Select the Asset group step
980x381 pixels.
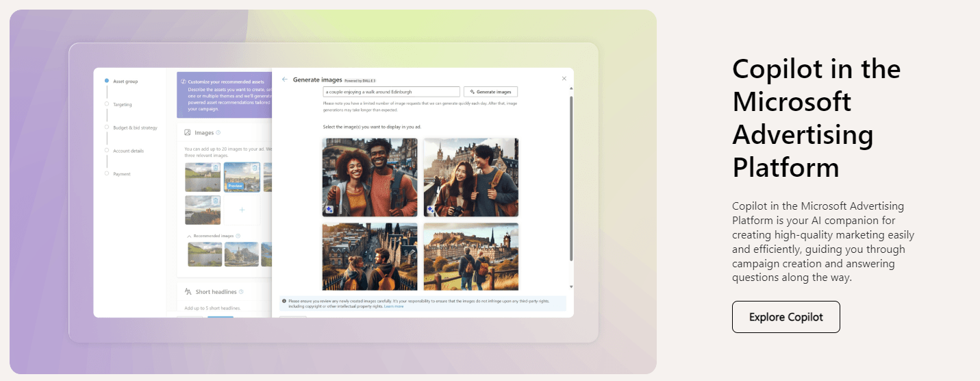(x=125, y=82)
